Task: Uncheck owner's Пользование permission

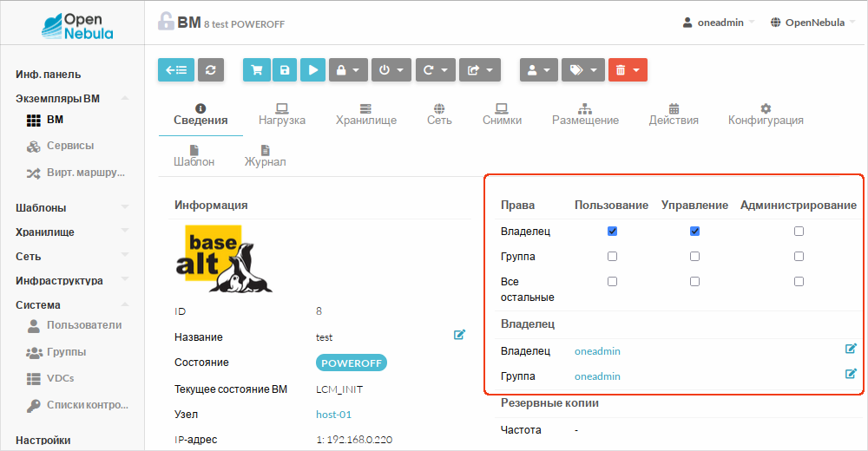Action: point(612,232)
